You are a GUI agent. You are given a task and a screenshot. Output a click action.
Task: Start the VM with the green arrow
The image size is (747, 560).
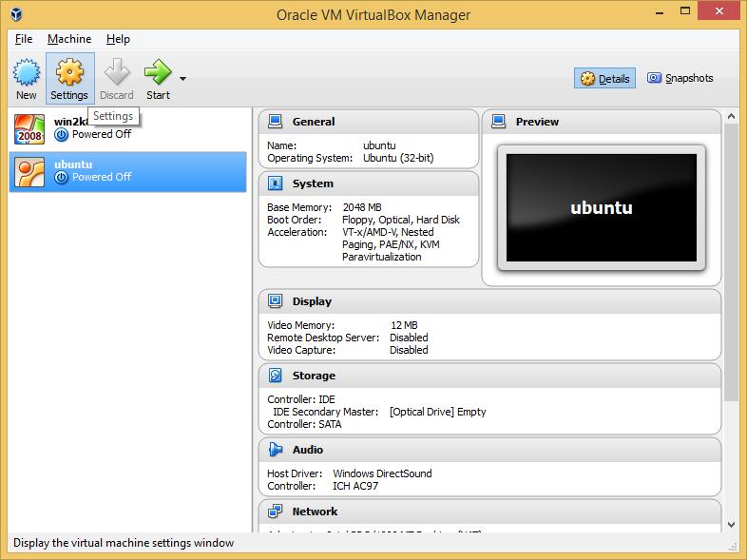[x=158, y=72]
